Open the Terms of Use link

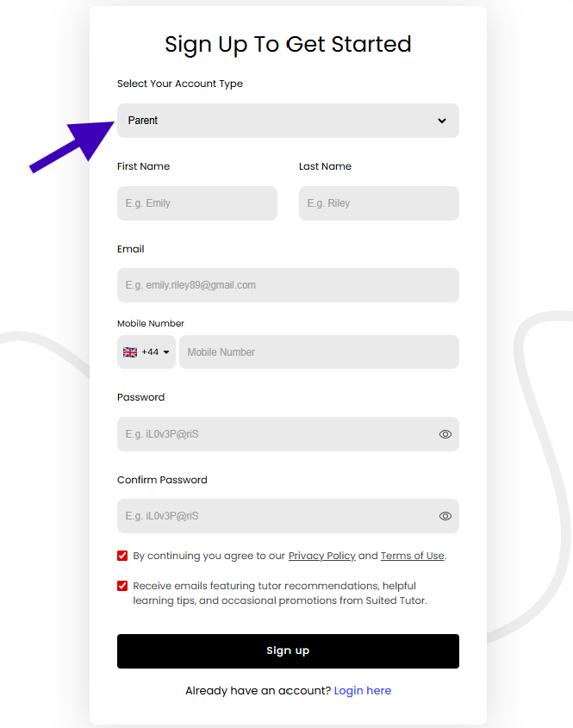(x=412, y=556)
